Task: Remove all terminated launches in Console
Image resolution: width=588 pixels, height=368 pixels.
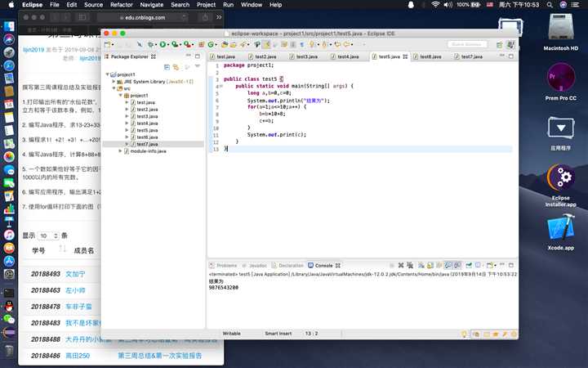Action: 410,265
